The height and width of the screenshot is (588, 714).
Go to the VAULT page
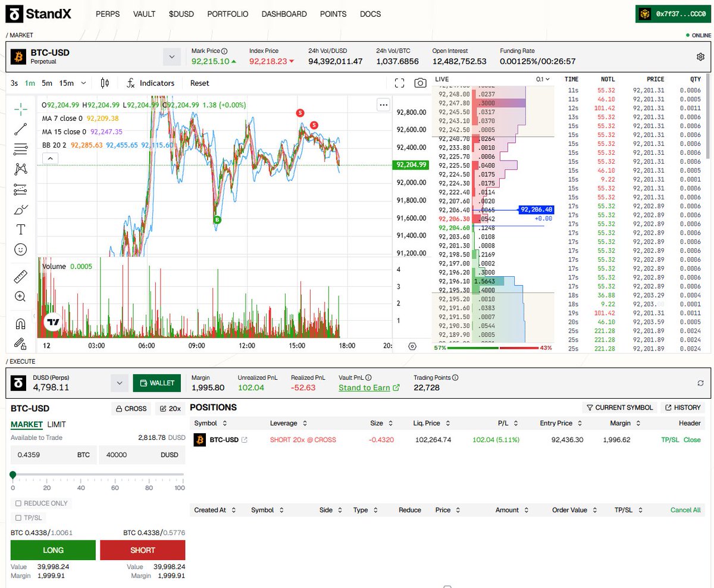click(145, 14)
